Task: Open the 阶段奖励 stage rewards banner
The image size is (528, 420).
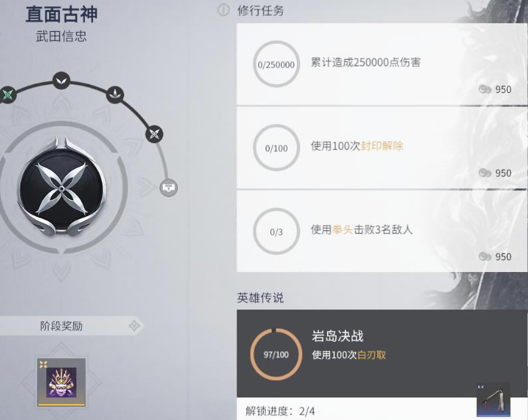Action: click(x=70, y=326)
